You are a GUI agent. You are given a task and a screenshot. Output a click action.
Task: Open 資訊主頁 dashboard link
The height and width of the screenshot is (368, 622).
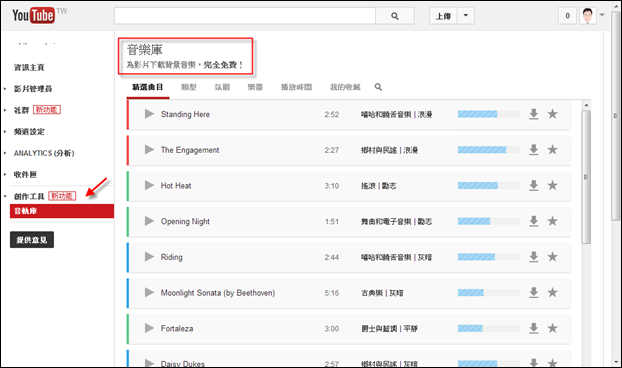29,67
